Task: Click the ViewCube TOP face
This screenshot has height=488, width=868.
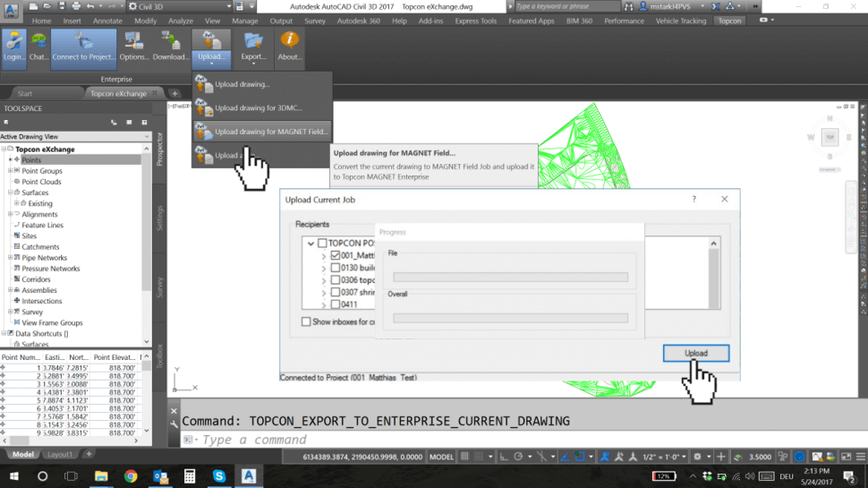Action: pyautogui.click(x=830, y=137)
